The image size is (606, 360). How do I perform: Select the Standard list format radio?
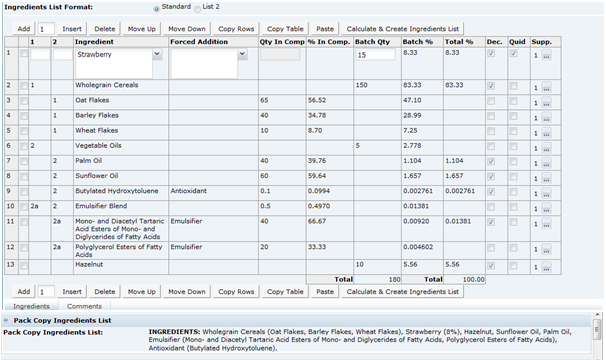tap(157, 9)
